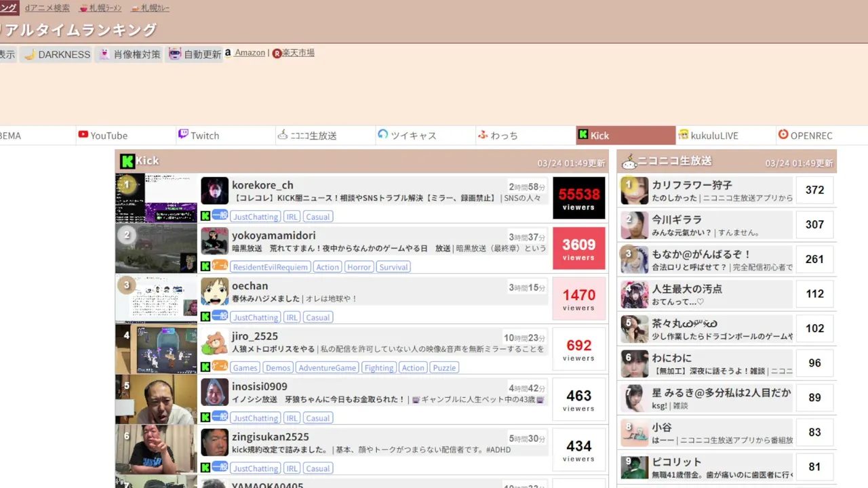Click the channel name korekore_ch
The height and width of the screenshot is (488, 868).
pyautogui.click(x=262, y=185)
